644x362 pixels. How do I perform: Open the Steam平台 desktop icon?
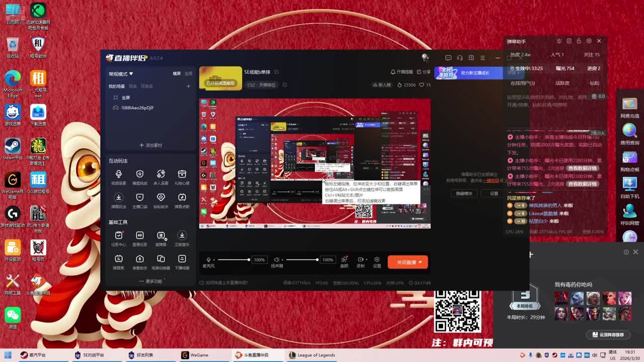[x=13, y=149]
